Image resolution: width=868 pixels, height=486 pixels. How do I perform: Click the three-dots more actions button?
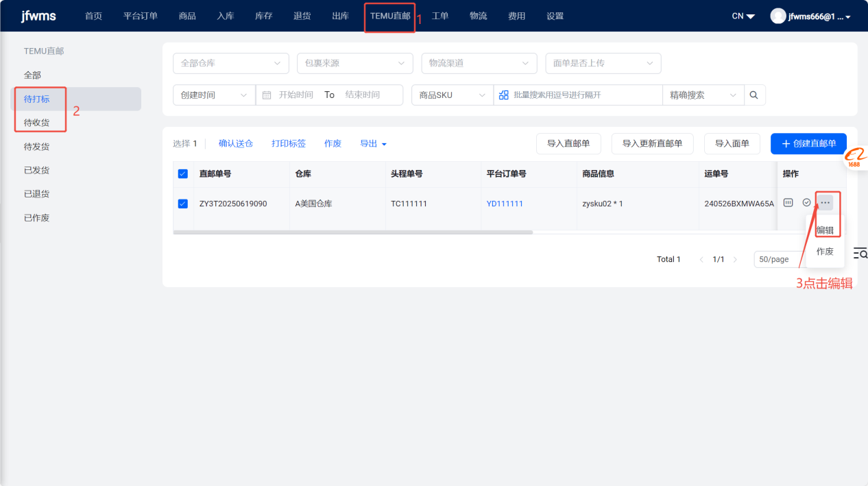(825, 203)
